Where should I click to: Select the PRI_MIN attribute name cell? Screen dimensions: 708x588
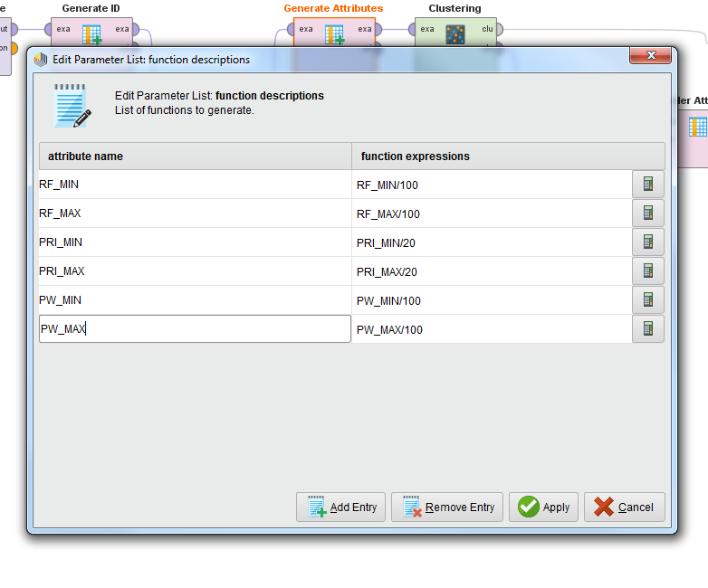[x=195, y=242]
